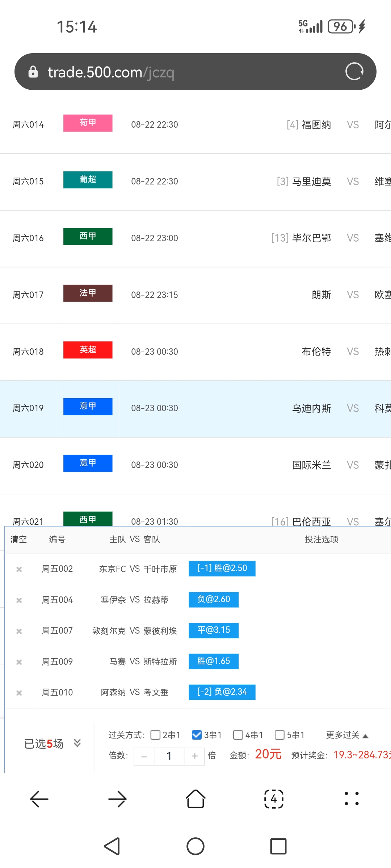Image resolution: width=391 pixels, height=868 pixels.
Task: Enable the 5串1 parlay checkbox
Action: [x=280, y=735]
